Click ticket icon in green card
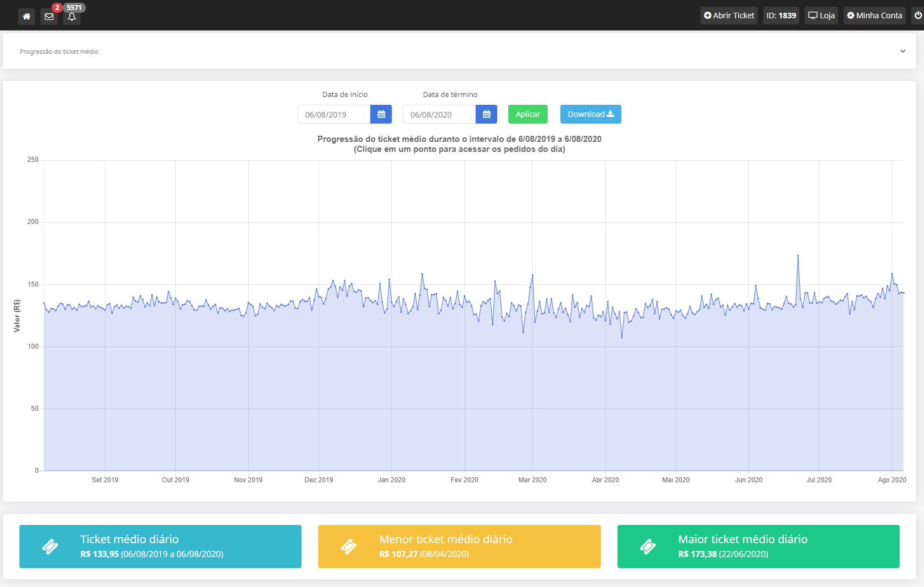Screen dimensions: 924x587 click(x=647, y=547)
